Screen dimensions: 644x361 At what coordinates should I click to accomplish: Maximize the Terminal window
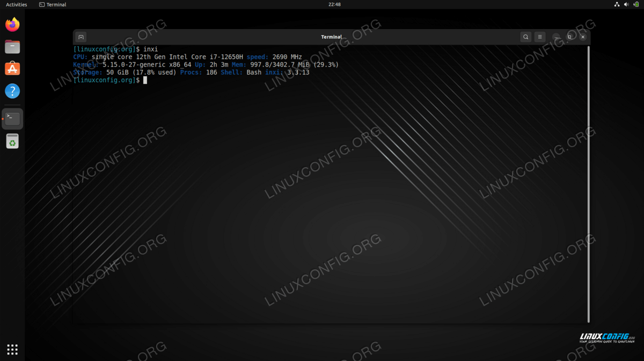[569, 37]
